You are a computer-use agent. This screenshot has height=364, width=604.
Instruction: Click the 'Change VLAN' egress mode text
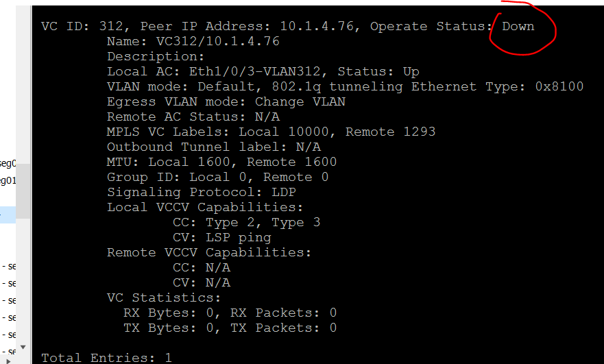click(300, 101)
